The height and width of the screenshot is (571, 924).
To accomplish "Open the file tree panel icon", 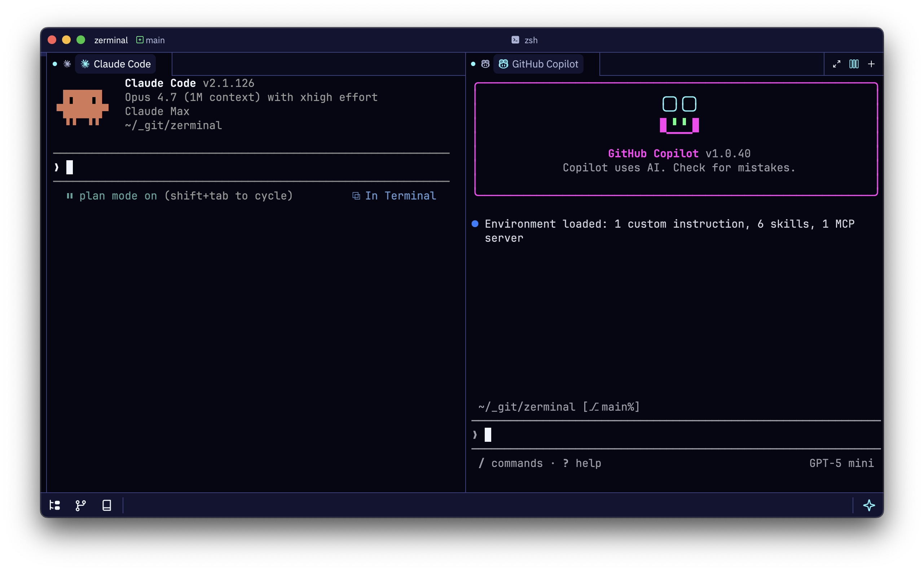I will [x=55, y=505].
